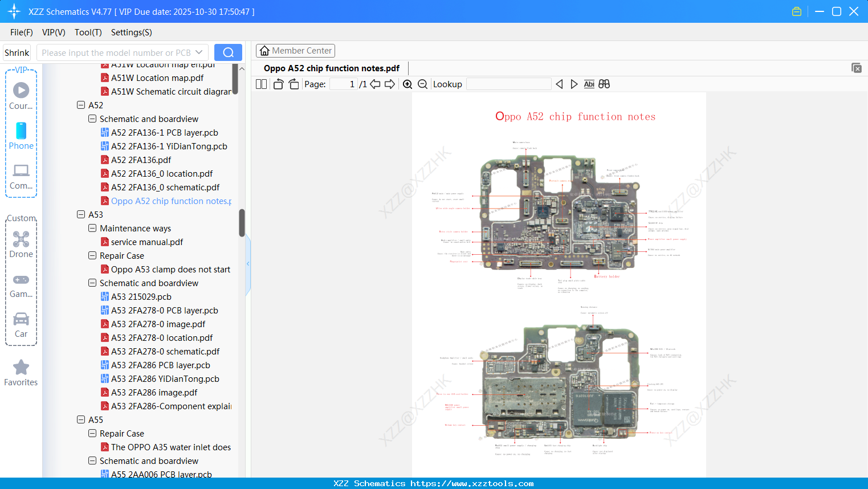This screenshot has height=489, width=868.
Task: Open the Tool(T) menu
Action: pos(88,32)
